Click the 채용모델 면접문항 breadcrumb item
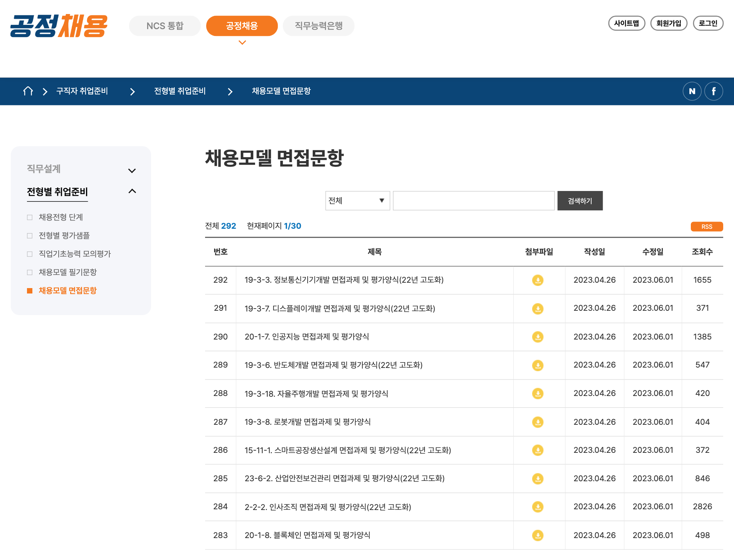Screen dimensions: 734x560 click(281, 91)
